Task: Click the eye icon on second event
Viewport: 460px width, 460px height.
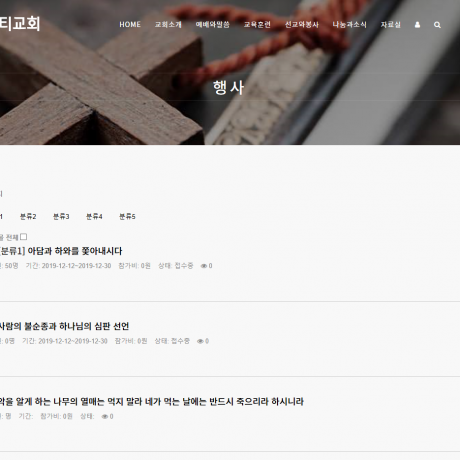Action: pyautogui.click(x=200, y=341)
